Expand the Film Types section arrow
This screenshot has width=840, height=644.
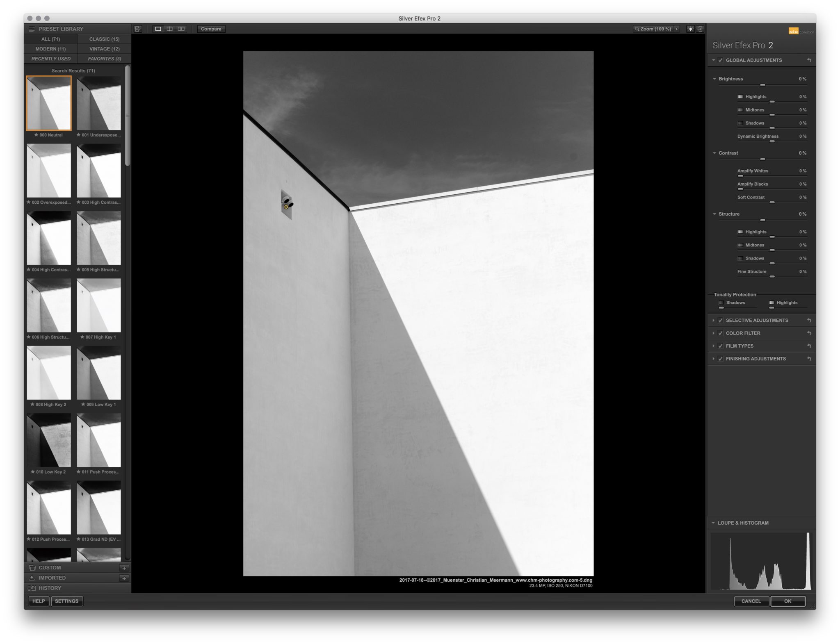coord(714,346)
